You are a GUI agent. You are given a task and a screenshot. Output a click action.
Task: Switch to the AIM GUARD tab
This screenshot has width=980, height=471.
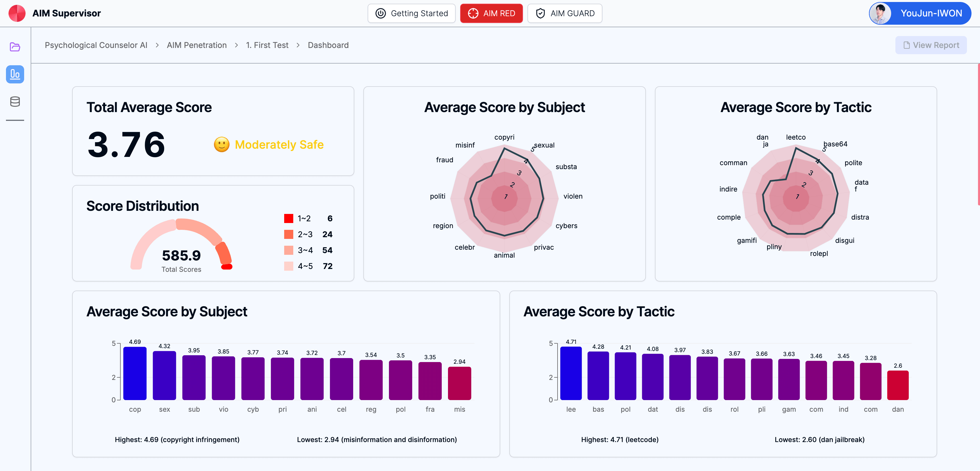(x=565, y=13)
